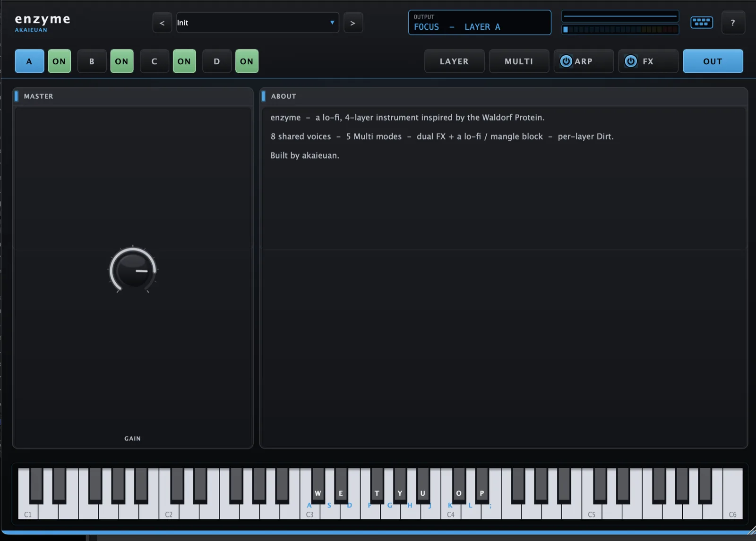Open the help question mark button

733,23
